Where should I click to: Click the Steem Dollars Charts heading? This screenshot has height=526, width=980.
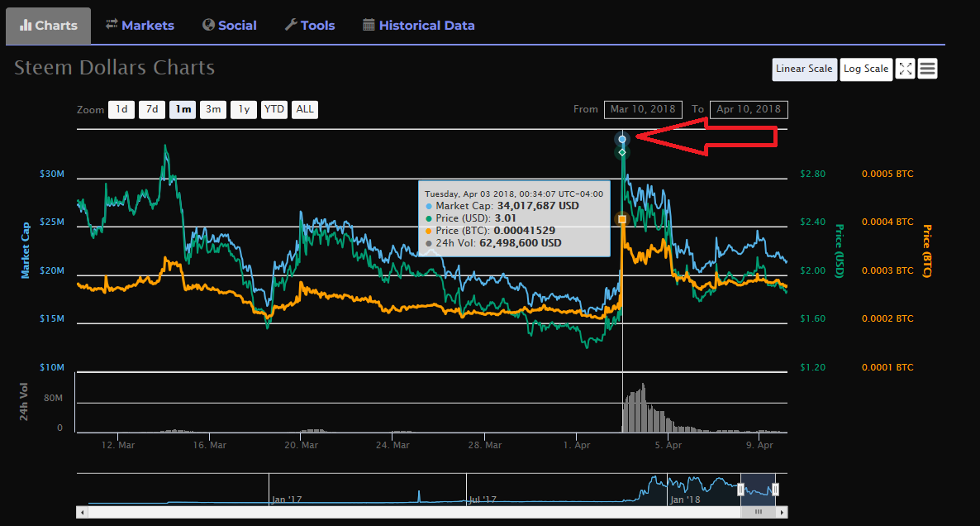coord(114,68)
